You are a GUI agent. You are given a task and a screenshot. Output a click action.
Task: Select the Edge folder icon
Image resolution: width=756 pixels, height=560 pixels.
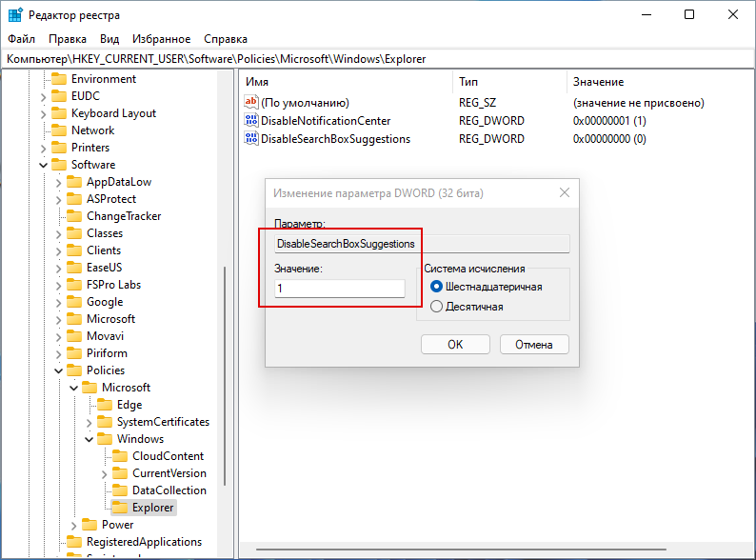click(x=105, y=404)
